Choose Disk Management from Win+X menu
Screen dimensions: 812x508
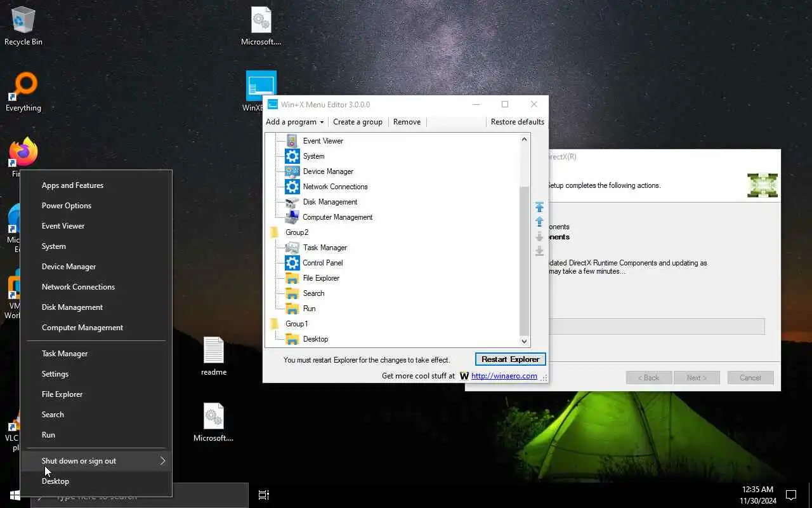click(96, 307)
